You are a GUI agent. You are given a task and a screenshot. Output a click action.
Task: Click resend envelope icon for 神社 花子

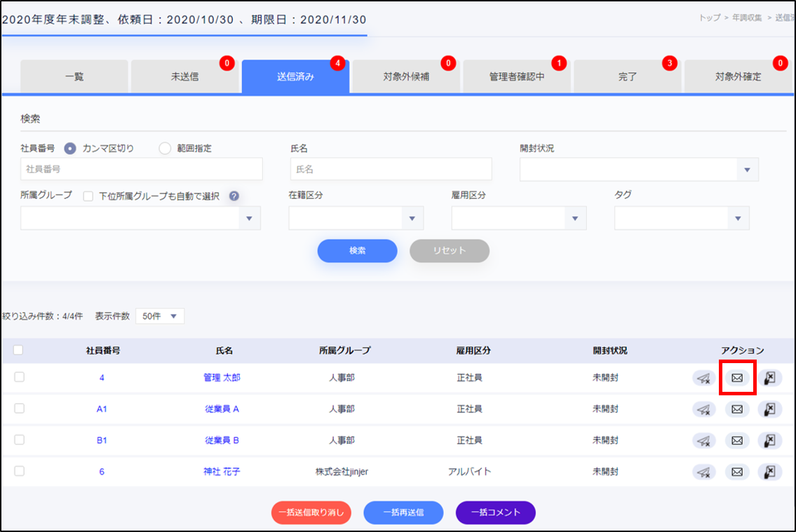[736, 472]
